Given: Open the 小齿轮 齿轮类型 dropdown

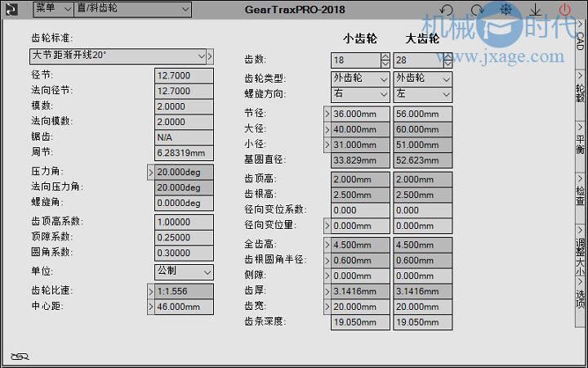Looking at the screenshot, I should [360, 79].
